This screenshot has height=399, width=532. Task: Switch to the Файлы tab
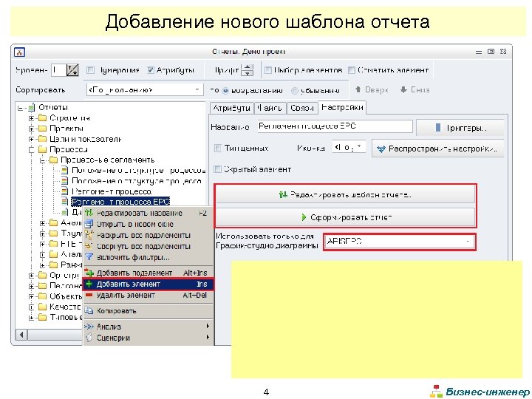click(270, 108)
